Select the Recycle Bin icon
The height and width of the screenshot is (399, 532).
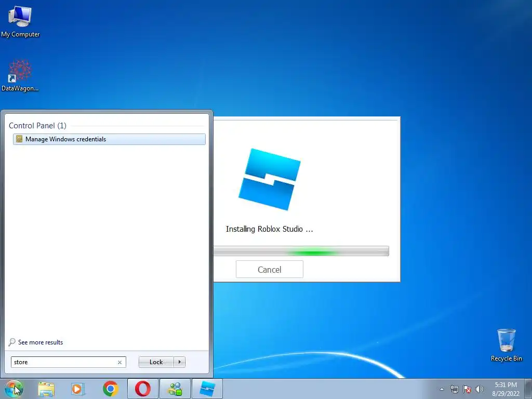[506, 345]
